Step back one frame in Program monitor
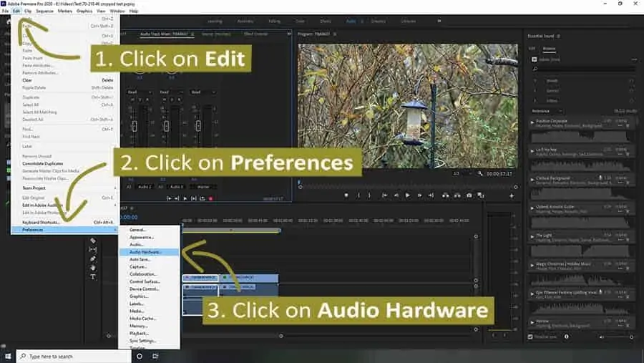Viewport: 644px width, 363px height. (396, 195)
